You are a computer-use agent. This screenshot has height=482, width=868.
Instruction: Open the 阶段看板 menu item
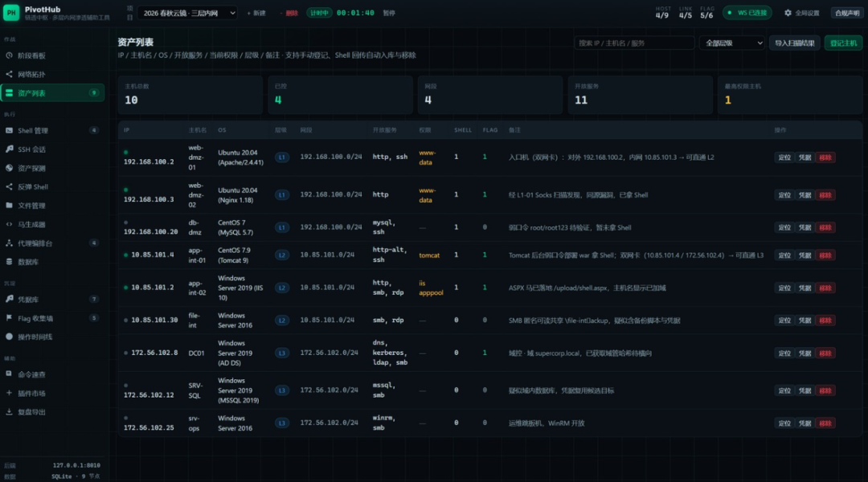click(52, 55)
